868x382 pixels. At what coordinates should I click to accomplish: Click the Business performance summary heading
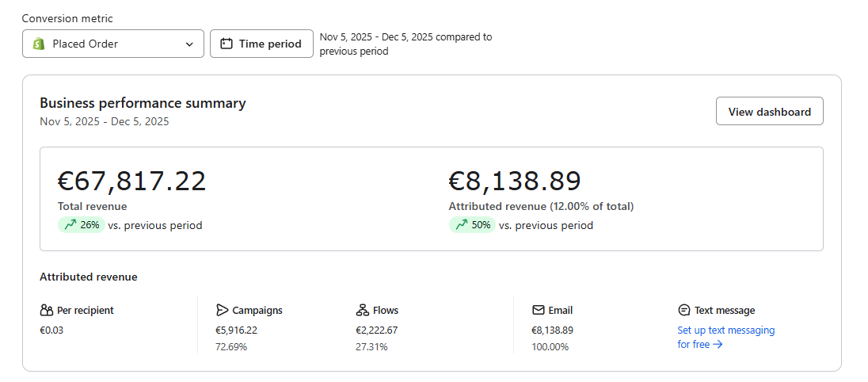pos(143,103)
